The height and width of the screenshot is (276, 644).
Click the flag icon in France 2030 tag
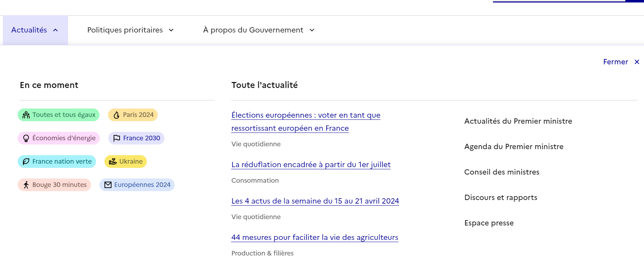pos(117,138)
